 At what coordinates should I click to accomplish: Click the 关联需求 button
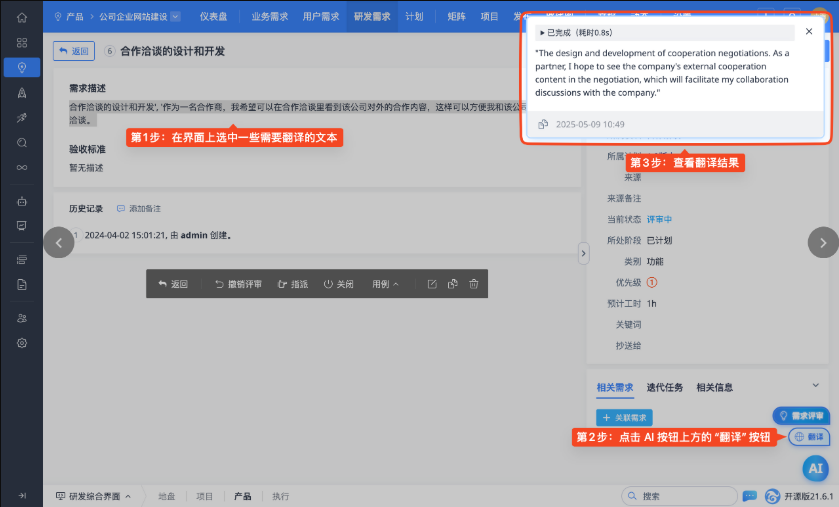pyautogui.click(x=624, y=417)
